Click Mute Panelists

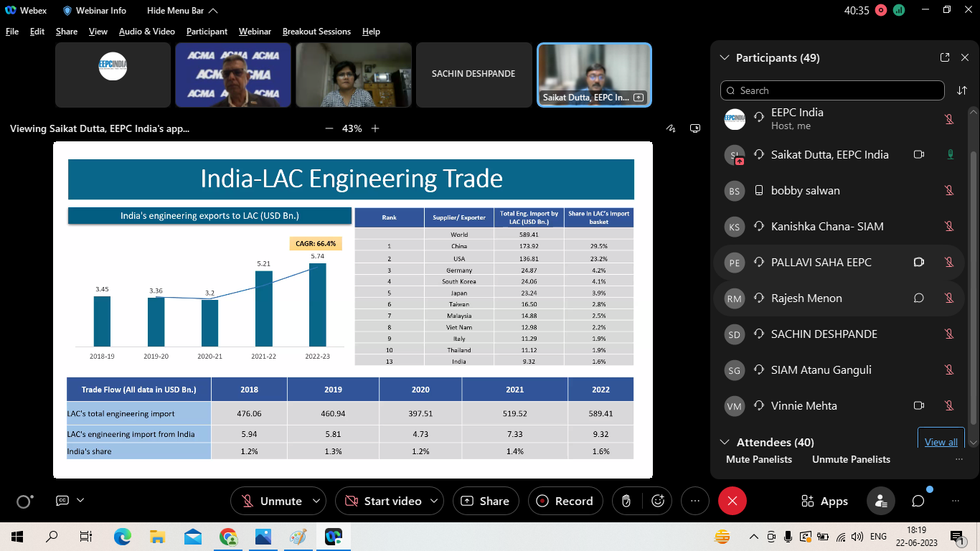(x=759, y=459)
